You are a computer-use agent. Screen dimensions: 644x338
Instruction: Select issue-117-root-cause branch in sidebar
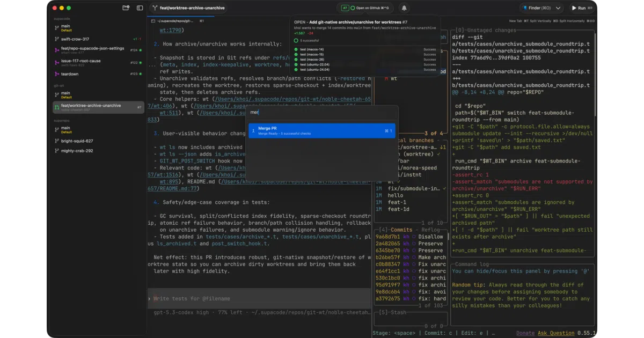tap(80, 62)
